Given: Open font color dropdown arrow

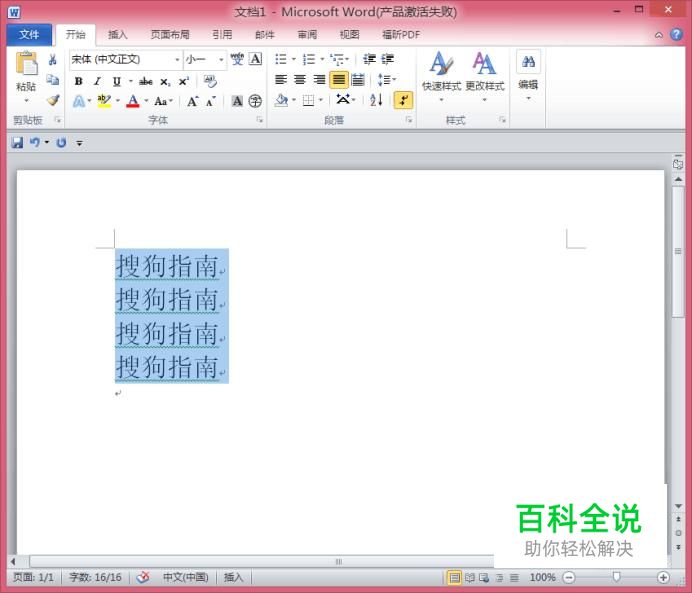Looking at the screenshot, I should coord(146,101).
